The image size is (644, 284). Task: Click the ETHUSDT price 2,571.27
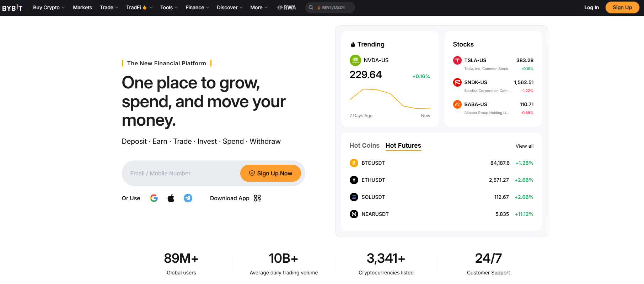(x=499, y=180)
